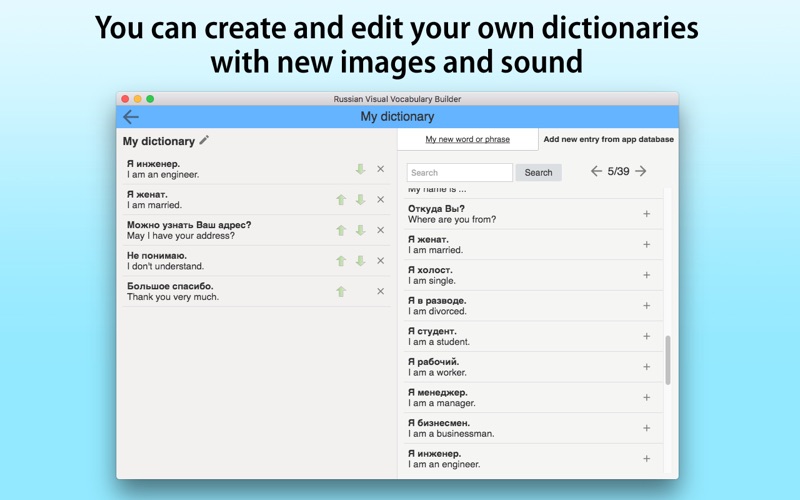Click the 'My dictionary' heading text
800x500 pixels.
(x=159, y=141)
